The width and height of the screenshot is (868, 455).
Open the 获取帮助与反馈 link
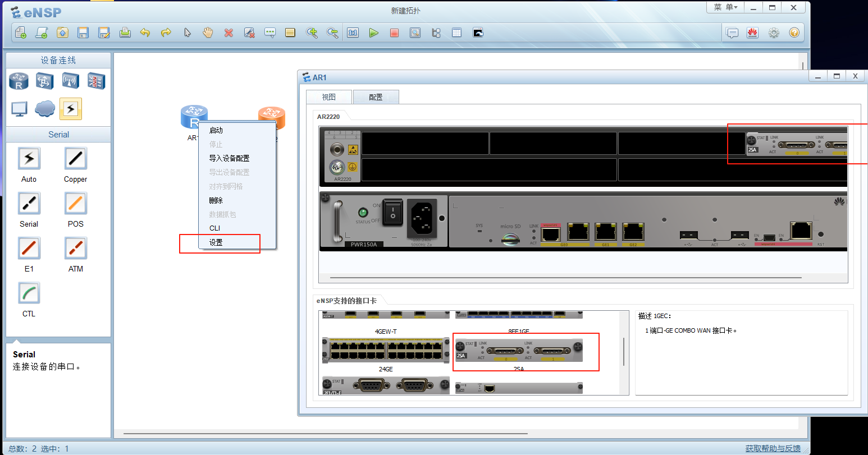(773, 448)
